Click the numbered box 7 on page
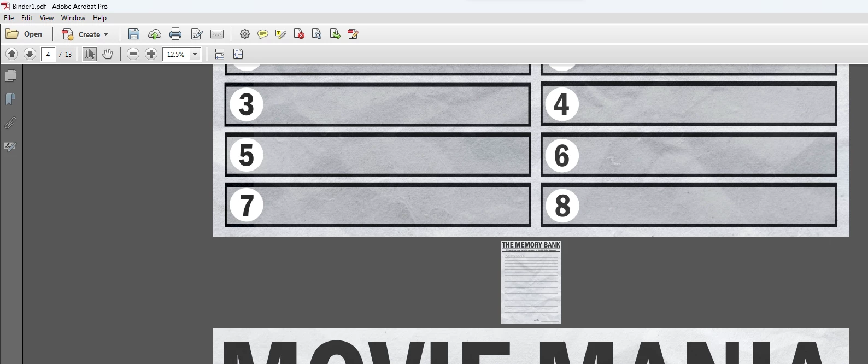 378,205
